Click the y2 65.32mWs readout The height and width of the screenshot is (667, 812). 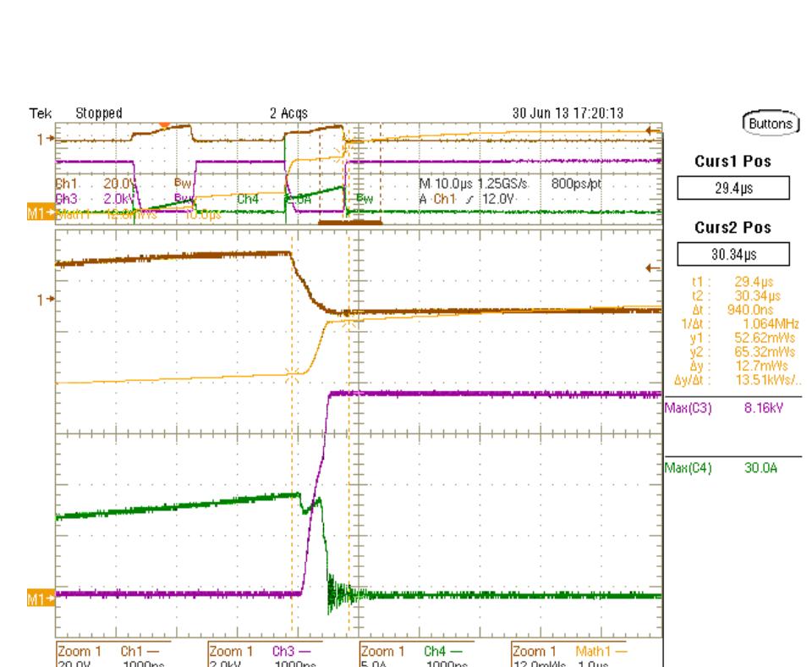(x=742, y=352)
